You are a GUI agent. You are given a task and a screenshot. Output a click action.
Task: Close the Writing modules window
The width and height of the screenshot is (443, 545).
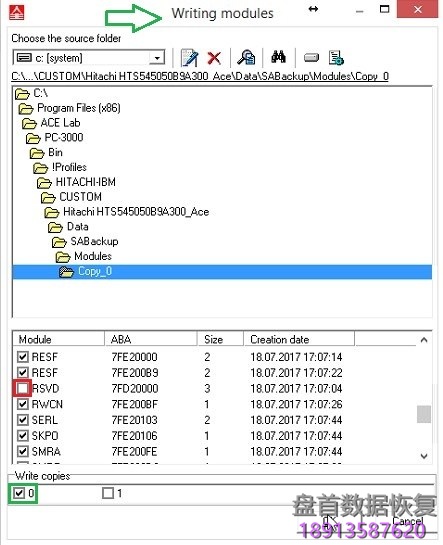417,9
